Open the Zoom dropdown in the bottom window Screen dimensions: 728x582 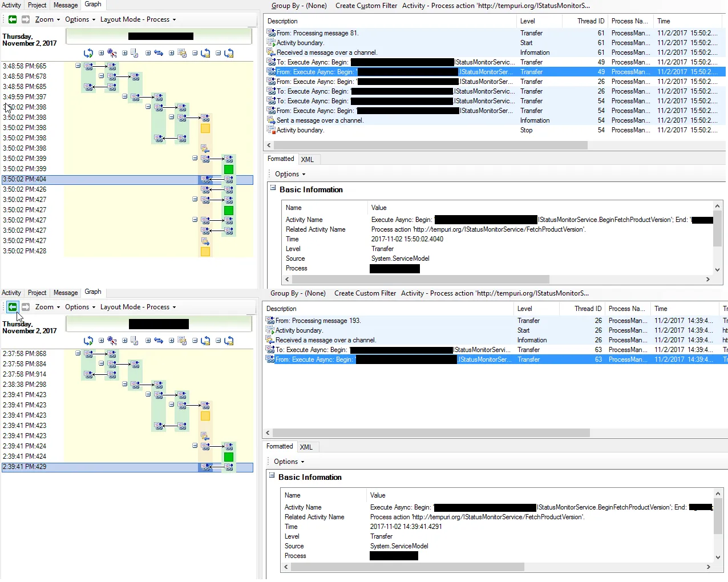[x=47, y=307]
